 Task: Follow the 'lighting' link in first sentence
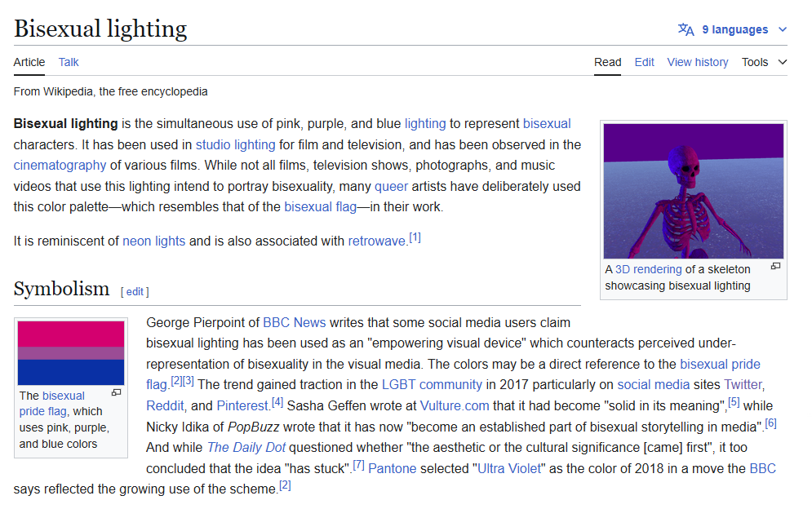[x=425, y=124]
